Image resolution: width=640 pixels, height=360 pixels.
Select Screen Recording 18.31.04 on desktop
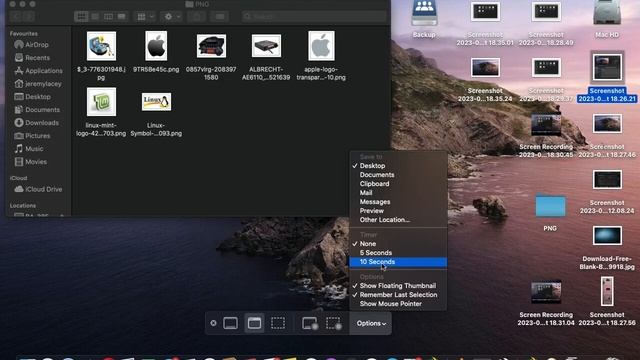coord(546,303)
